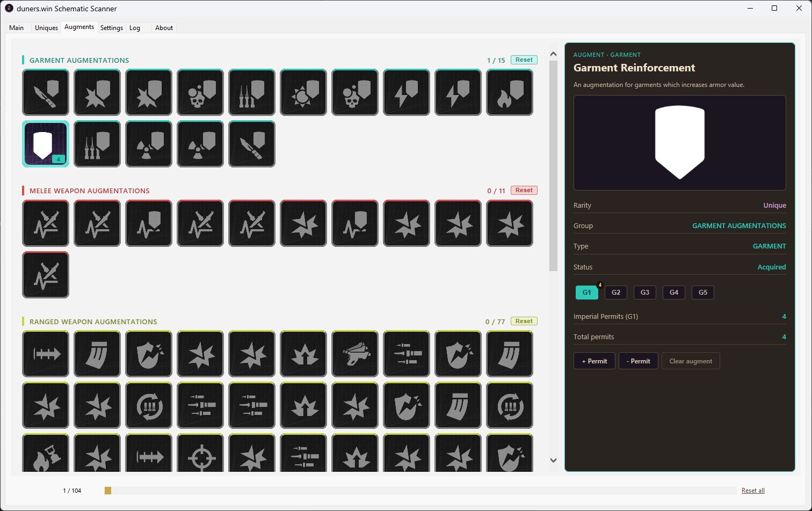The width and height of the screenshot is (812, 511).
Task: Select the acquired Garment Reinforcement shield icon
Action: click(46, 144)
